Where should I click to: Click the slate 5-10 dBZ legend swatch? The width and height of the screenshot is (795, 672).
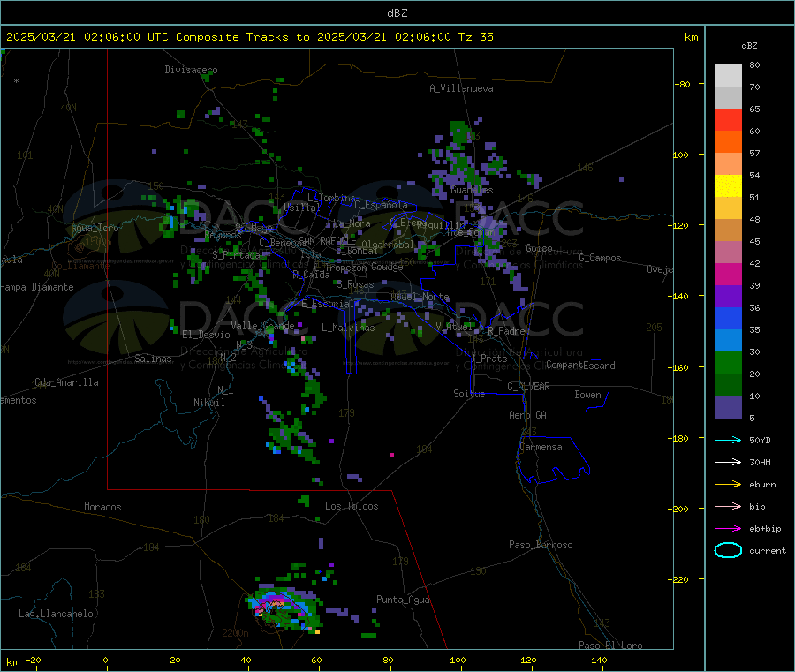point(728,407)
